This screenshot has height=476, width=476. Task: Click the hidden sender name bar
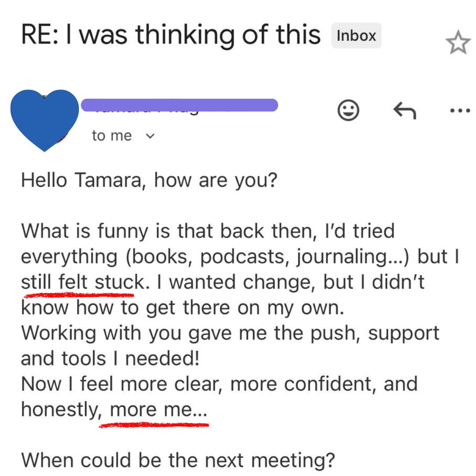[179, 105]
